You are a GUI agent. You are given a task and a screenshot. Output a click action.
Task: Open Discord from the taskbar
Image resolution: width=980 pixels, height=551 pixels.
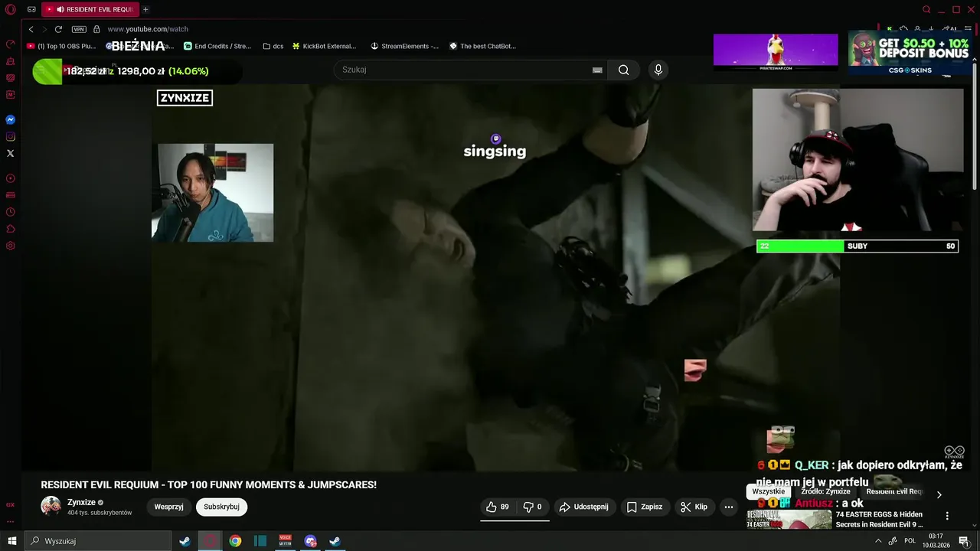pos(310,541)
